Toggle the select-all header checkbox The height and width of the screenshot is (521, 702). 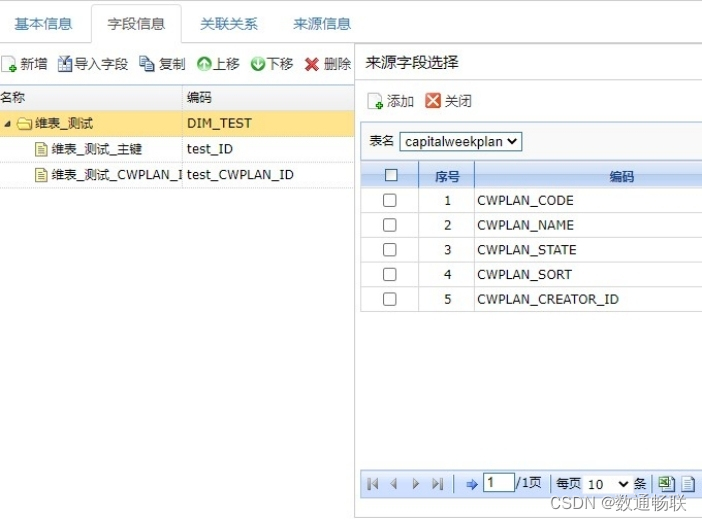[x=391, y=175]
